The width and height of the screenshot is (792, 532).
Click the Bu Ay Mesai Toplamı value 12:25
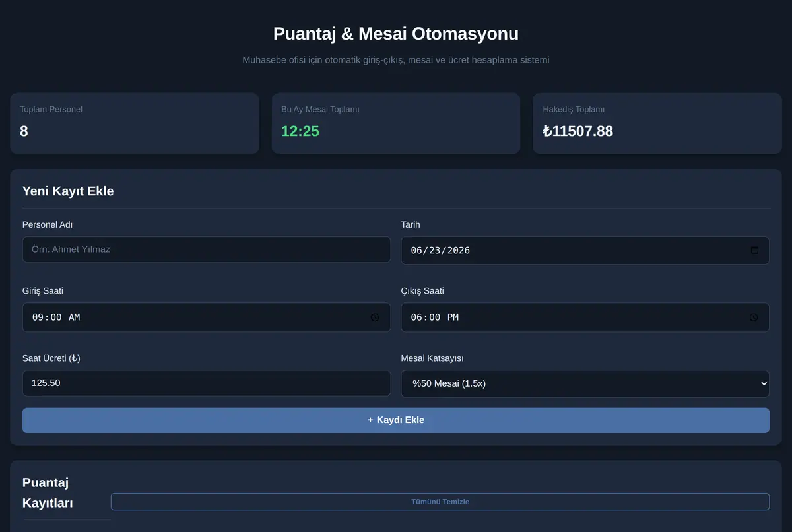[x=300, y=131]
